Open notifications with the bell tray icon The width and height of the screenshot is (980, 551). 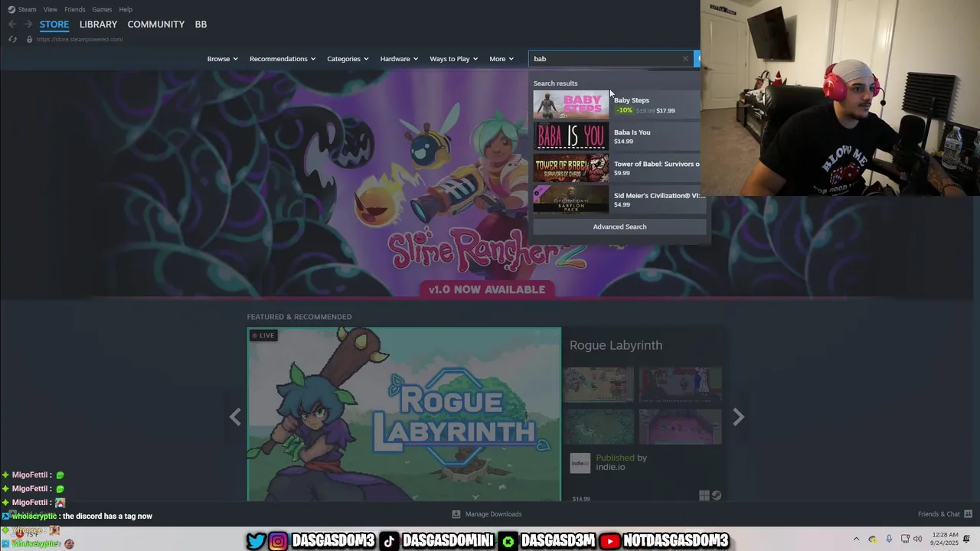[x=966, y=539]
